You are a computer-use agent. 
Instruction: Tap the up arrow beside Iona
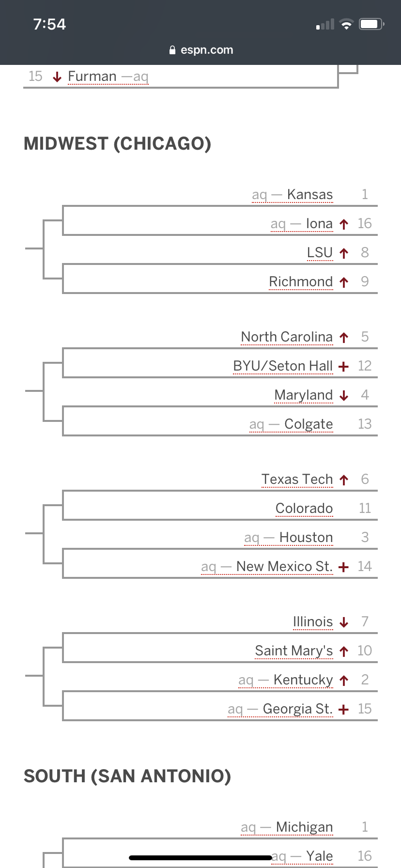coord(344,224)
